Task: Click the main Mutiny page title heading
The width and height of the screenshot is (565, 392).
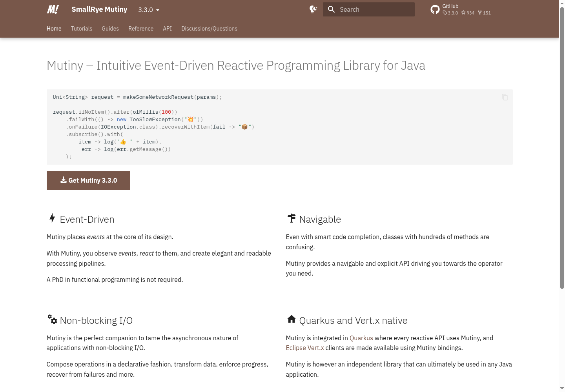Action: pos(236,65)
